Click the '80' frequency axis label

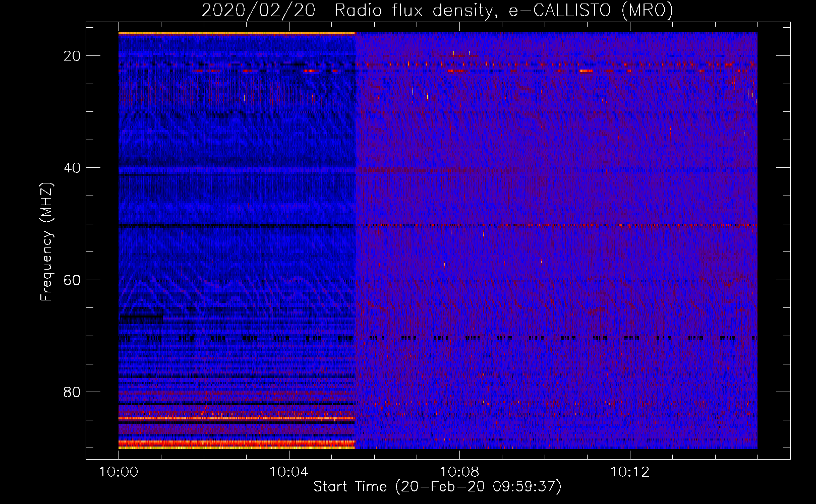[x=72, y=392]
